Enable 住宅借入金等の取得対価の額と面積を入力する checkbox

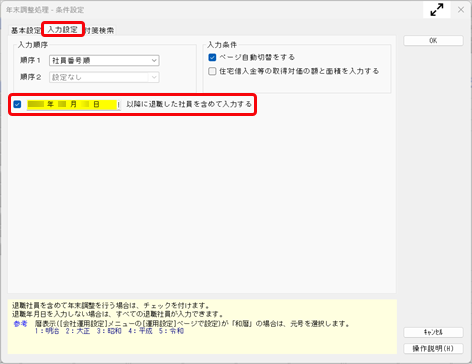point(212,71)
